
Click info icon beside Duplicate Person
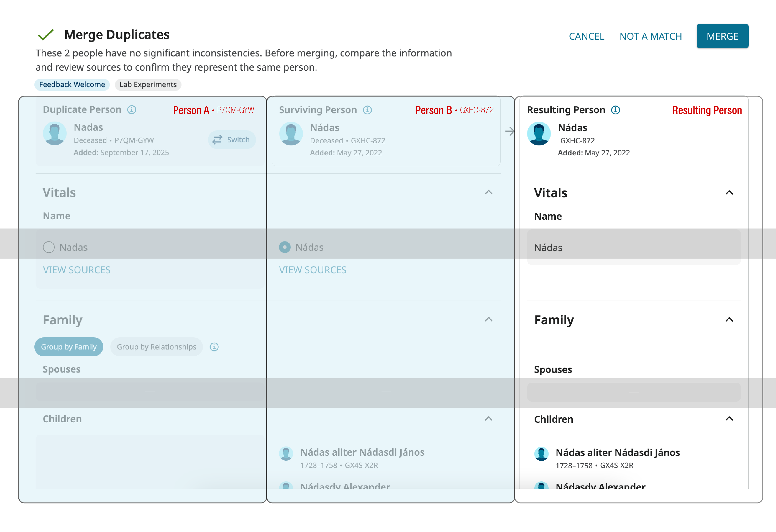tap(131, 110)
